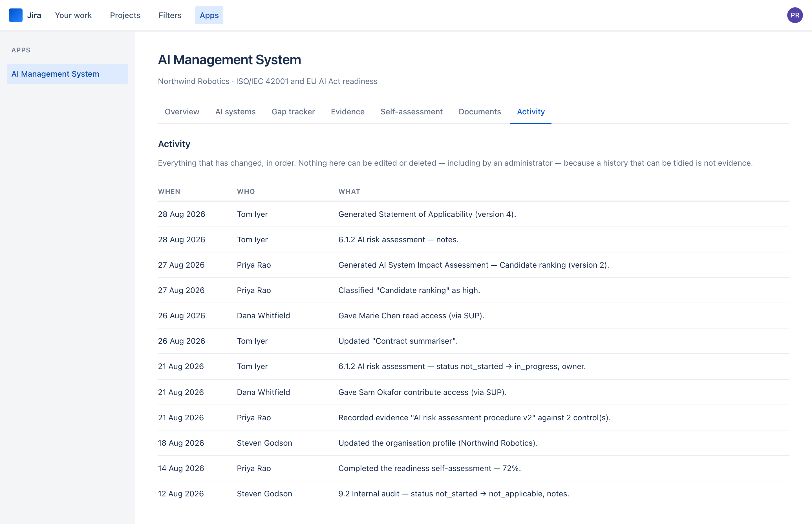This screenshot has width=812, height=524.
Task: Switch to the AI systems tab
Action: pos(235,112)
